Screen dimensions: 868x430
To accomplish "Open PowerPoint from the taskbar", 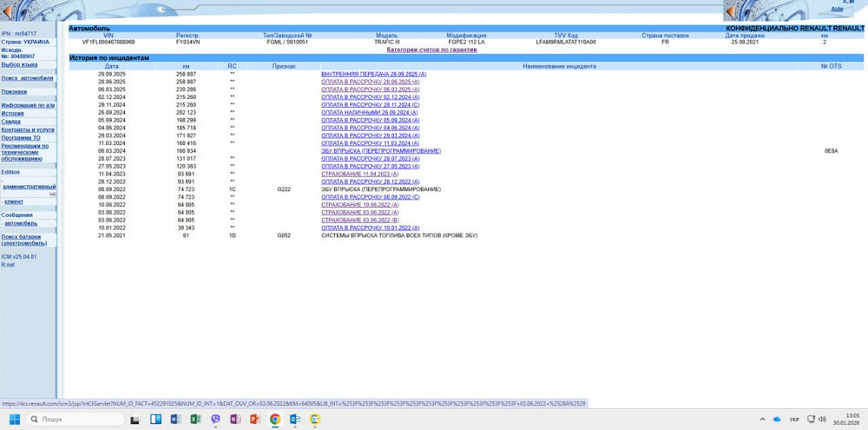I will coord(255,420).
